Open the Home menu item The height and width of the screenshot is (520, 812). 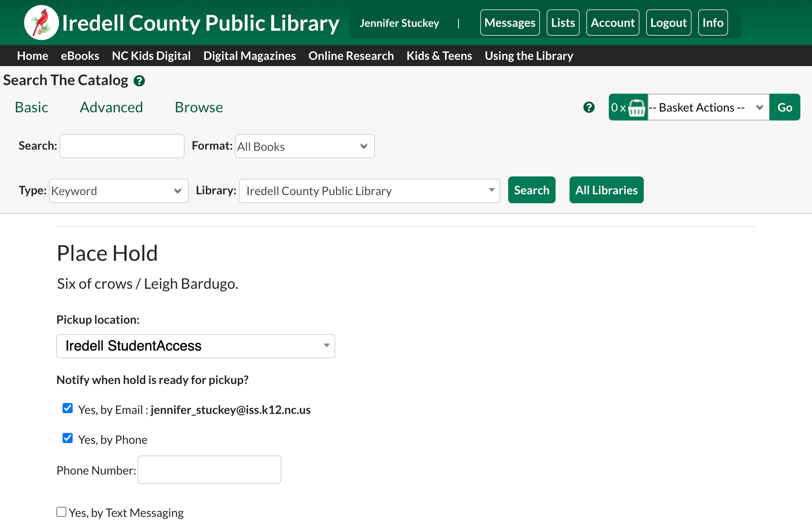coord(33,56)
